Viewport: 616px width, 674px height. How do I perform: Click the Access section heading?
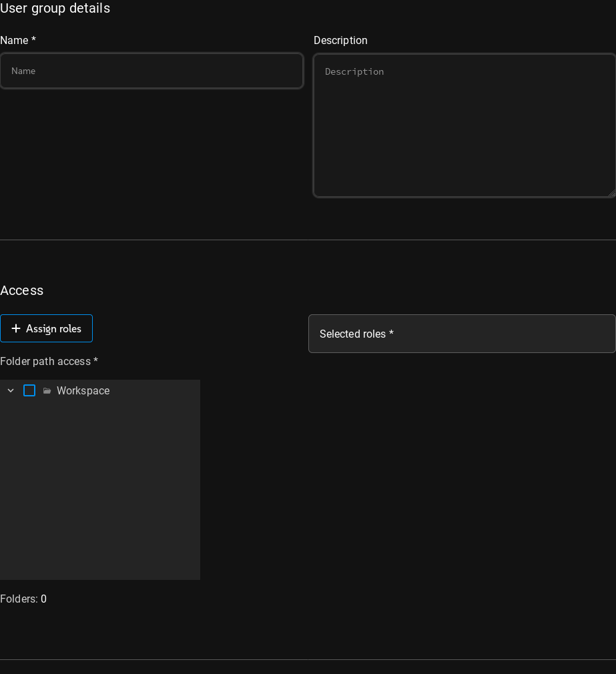click(x=22, y=290)
